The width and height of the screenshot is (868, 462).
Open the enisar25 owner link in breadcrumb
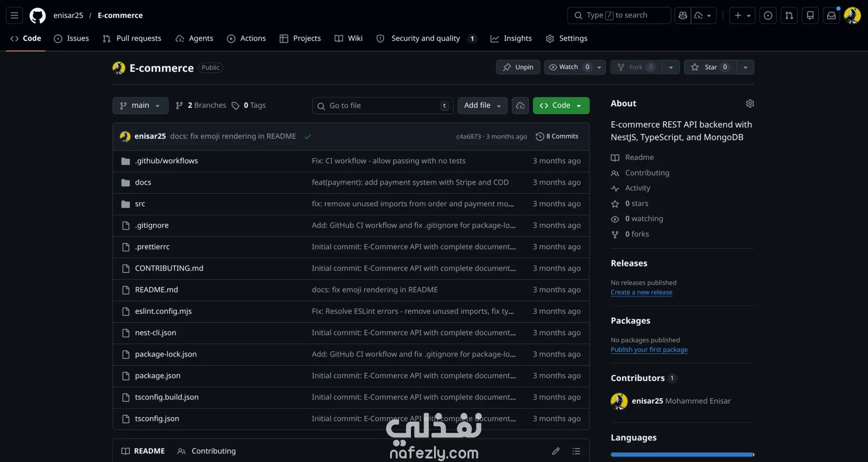tap(68, 15)
